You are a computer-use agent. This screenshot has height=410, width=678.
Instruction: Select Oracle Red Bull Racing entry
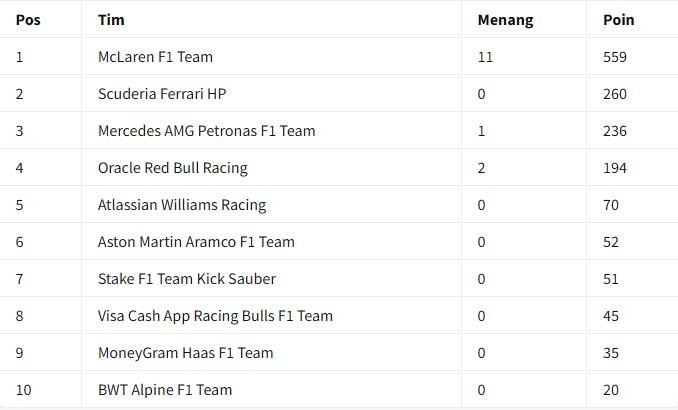[x=172, y=168]
